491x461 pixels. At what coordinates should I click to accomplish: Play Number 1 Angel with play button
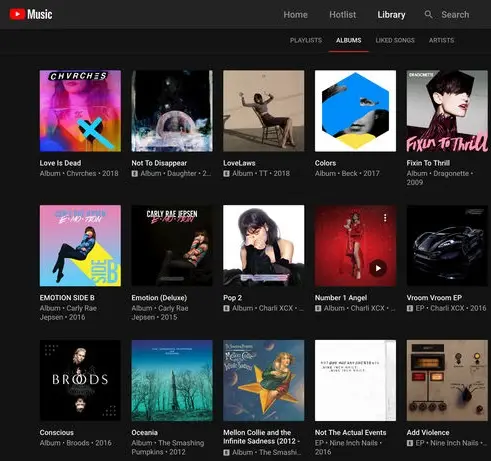pos(378,268)
